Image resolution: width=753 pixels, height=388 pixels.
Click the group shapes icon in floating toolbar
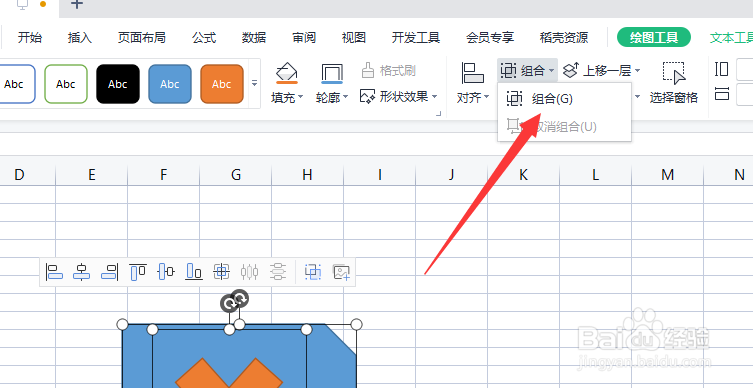tap(313, 272)
